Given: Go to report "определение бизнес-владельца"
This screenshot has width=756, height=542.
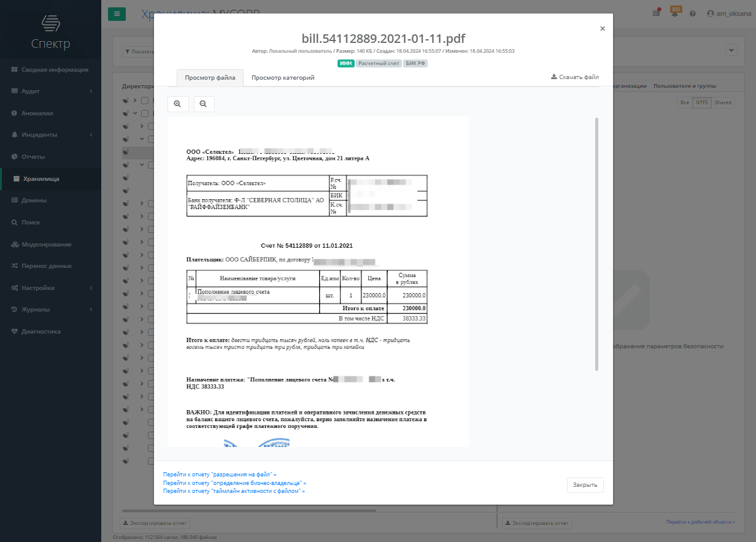Looking at the screenshot, I should (234, 483).
